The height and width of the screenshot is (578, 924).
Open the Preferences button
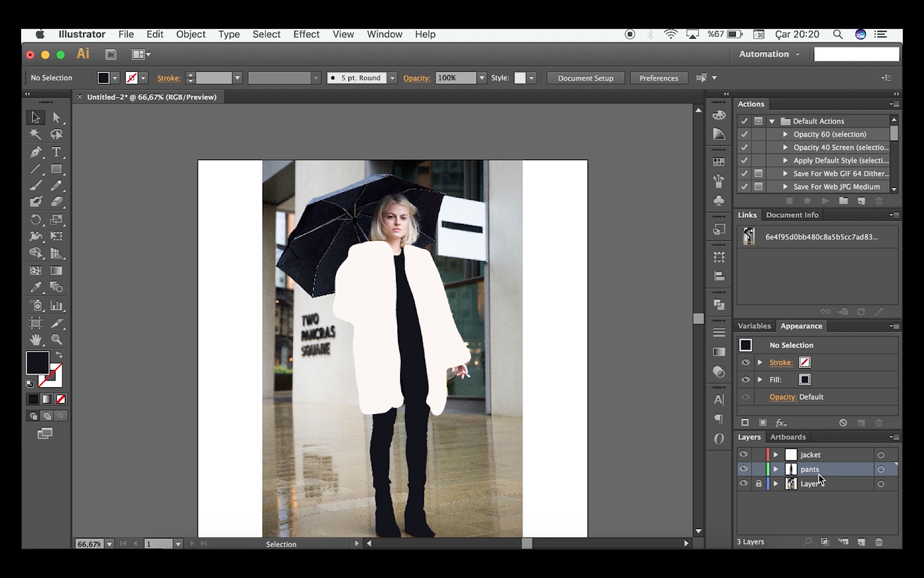pyautogui.click(x=659, y=78)
